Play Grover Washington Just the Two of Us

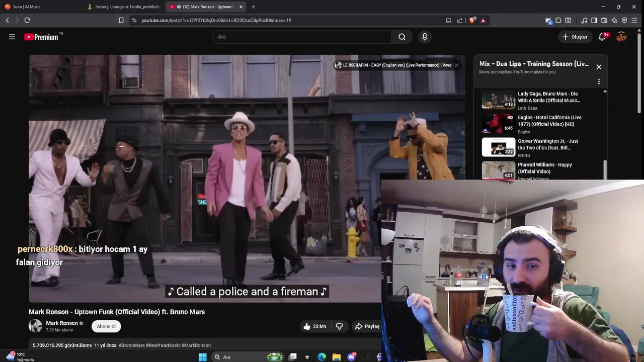click(x=540, y=147)
